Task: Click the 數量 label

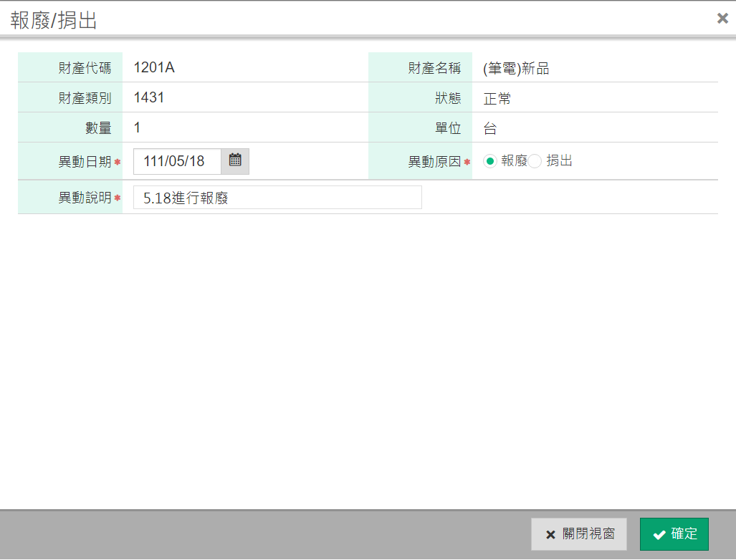Action: click(98, 129)
